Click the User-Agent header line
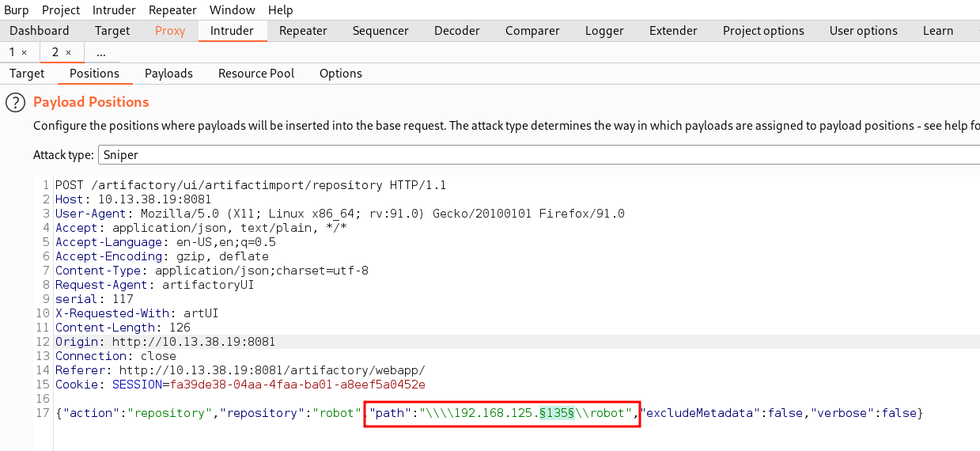The height and width of the screenshot is (451, 980). 340,214
